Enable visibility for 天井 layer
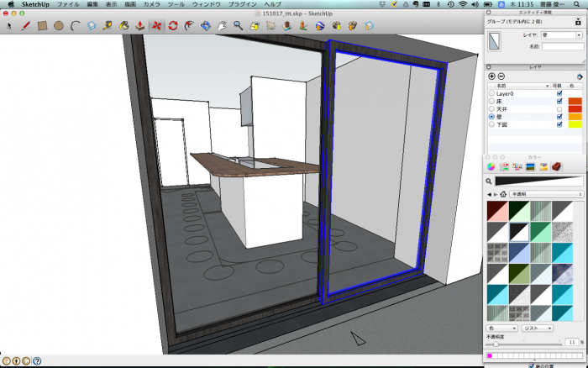 [x=559, y=108]
